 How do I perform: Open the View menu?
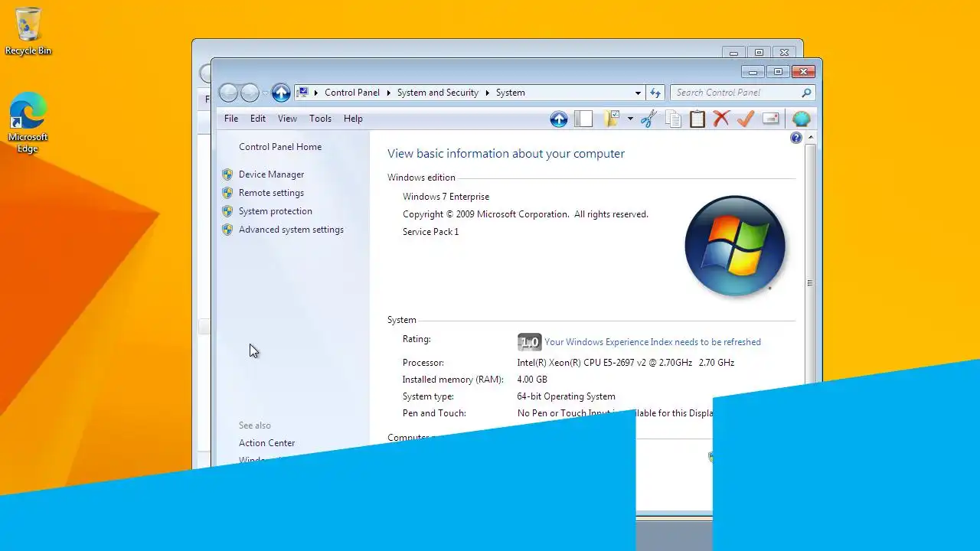pyautogui.click(x=287, y=119)
